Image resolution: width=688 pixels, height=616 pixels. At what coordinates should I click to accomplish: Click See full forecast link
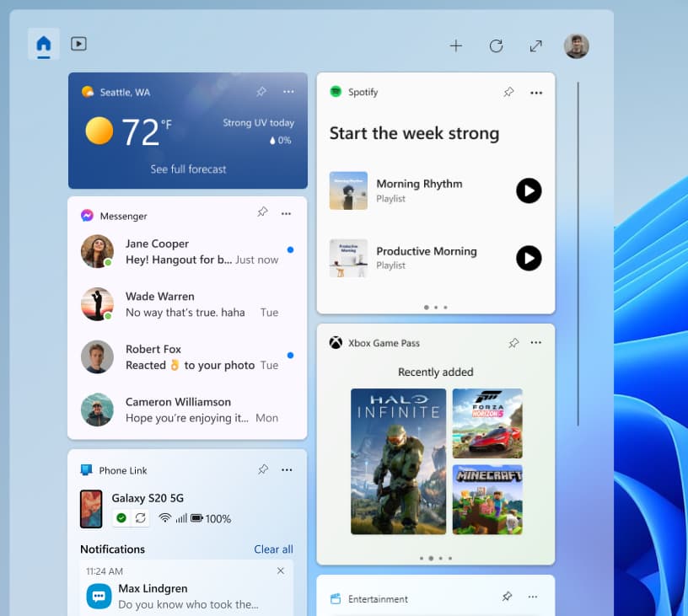(x=188, y=169)
